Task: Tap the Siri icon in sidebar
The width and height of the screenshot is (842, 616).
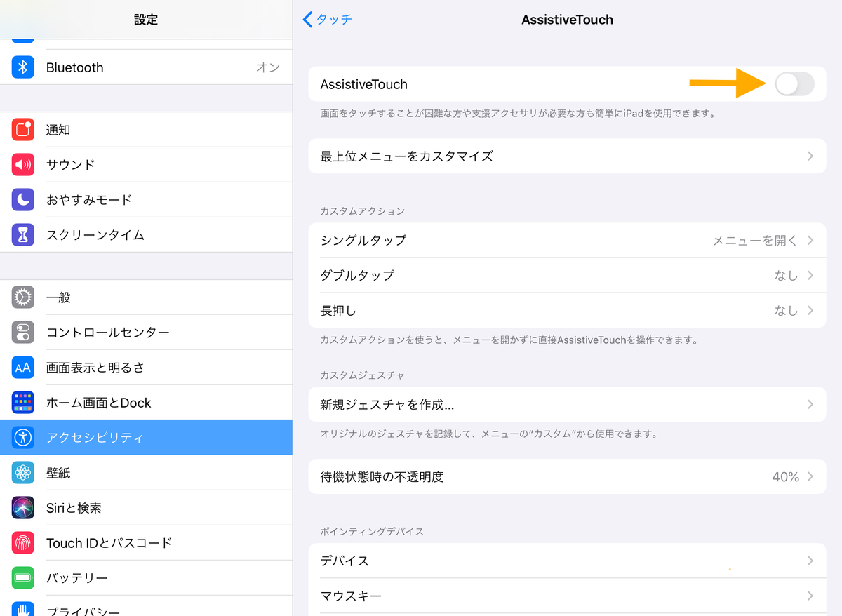Action: pyautogui.click(x=23, y=508)
